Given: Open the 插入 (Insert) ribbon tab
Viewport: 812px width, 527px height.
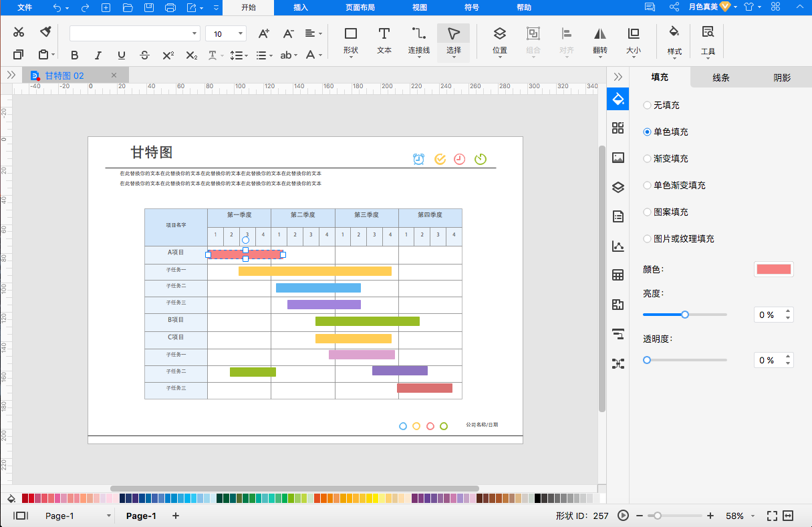Looking at the screenshot, I should (x=301, y=7).
